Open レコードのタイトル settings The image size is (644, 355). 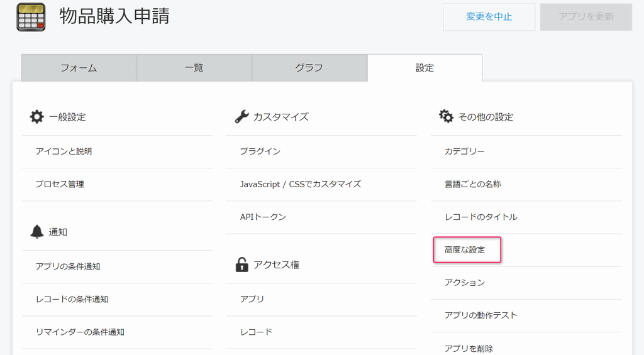pos(481,217)
